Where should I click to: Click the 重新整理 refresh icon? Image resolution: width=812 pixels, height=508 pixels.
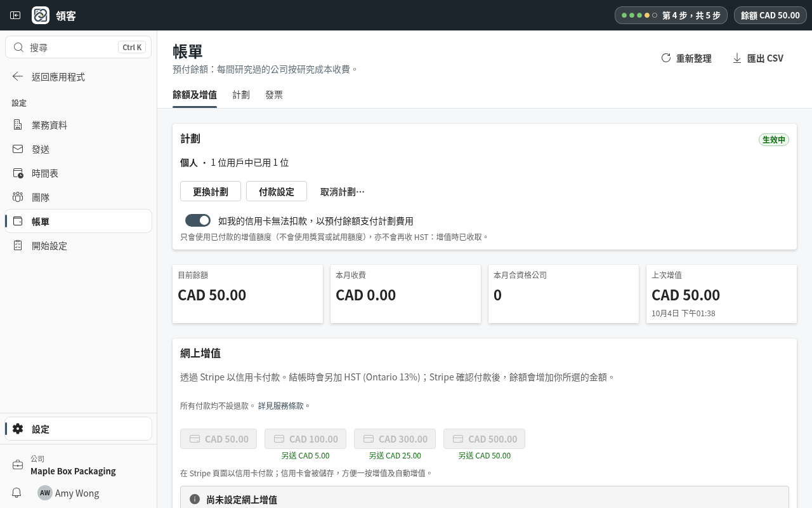(666, 58)
